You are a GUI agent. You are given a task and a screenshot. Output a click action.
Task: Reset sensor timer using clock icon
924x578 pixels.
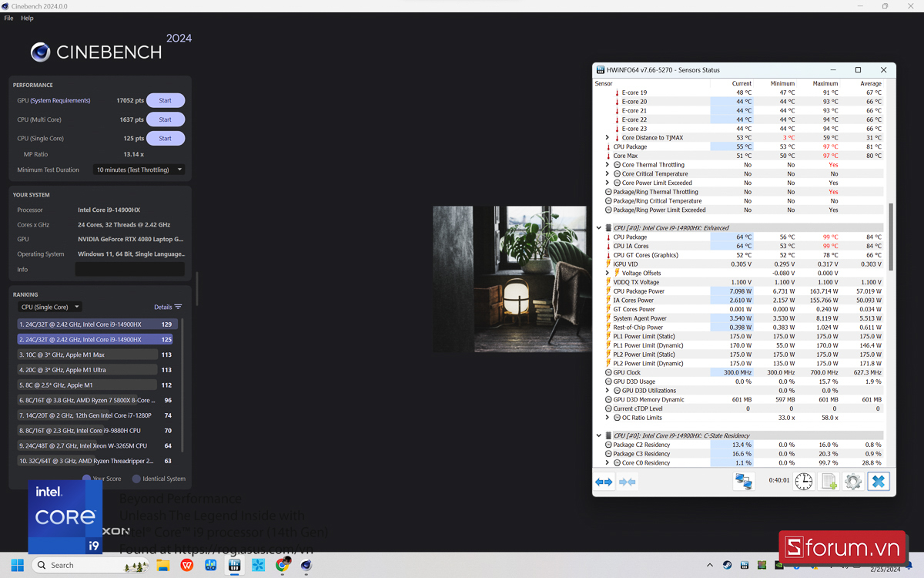803,482
